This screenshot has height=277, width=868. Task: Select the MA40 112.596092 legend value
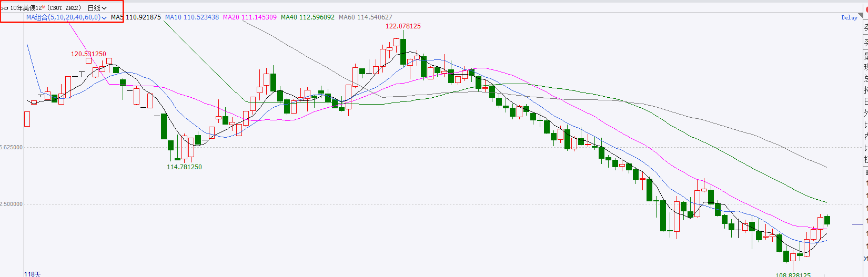308,17
